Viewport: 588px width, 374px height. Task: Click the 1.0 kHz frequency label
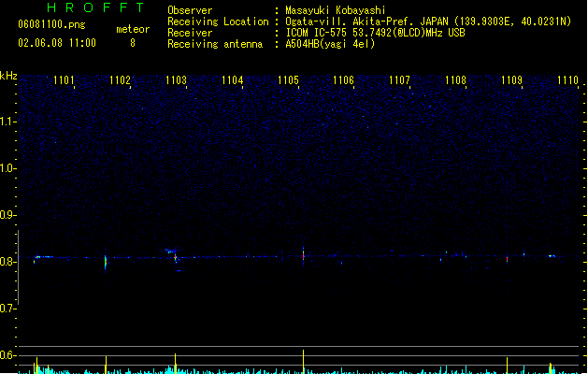(x=7, y=168)
